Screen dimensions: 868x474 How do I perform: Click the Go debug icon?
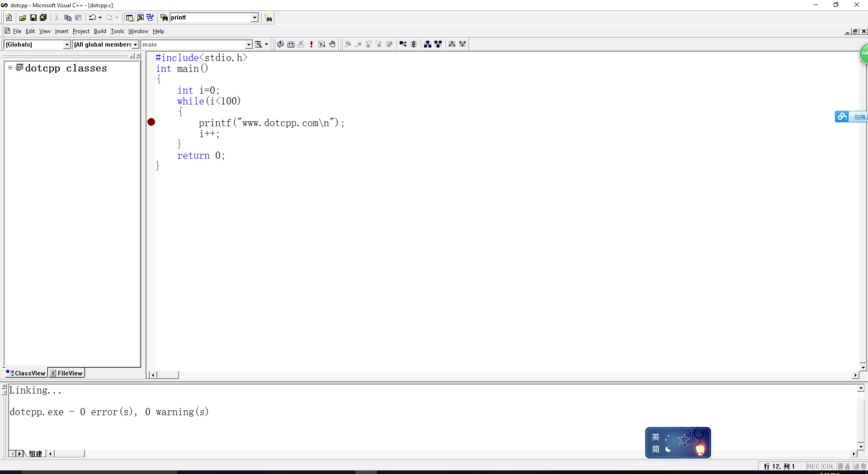point(322,44)
